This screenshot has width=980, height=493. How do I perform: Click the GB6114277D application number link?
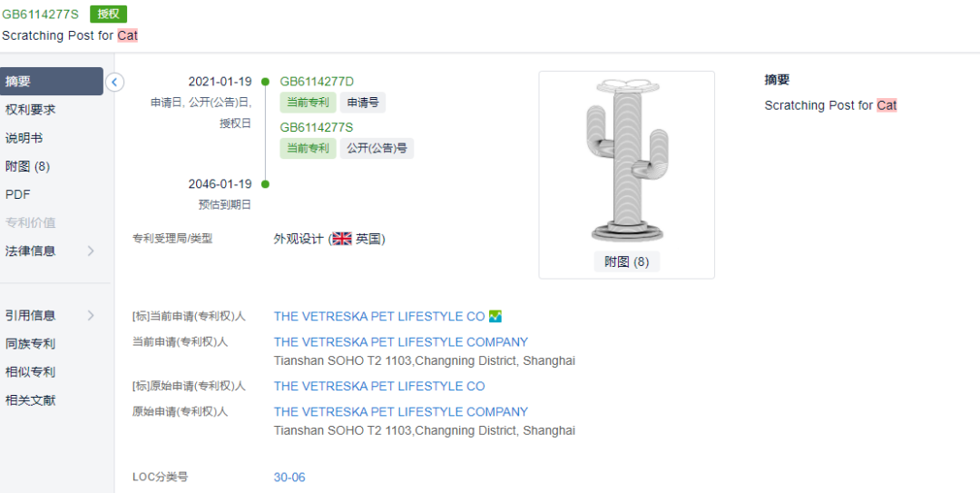pyautogui.click(x=317, y=82)
